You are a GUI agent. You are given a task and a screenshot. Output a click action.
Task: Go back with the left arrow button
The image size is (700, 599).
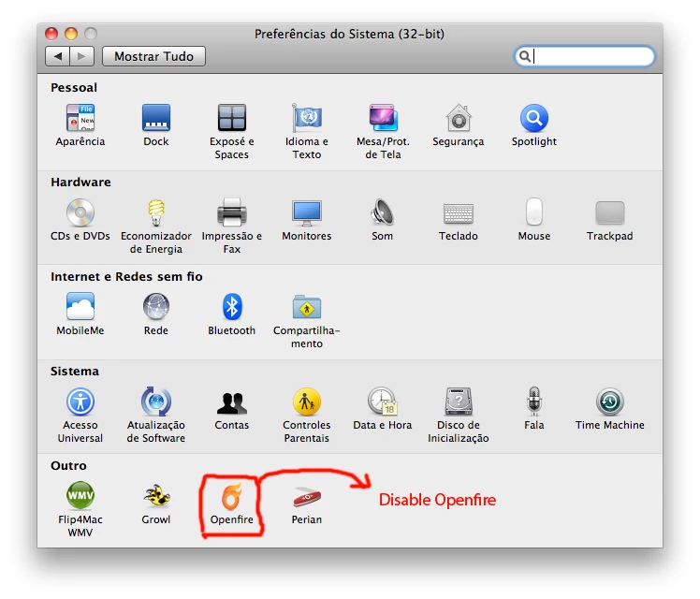[57, 56]
